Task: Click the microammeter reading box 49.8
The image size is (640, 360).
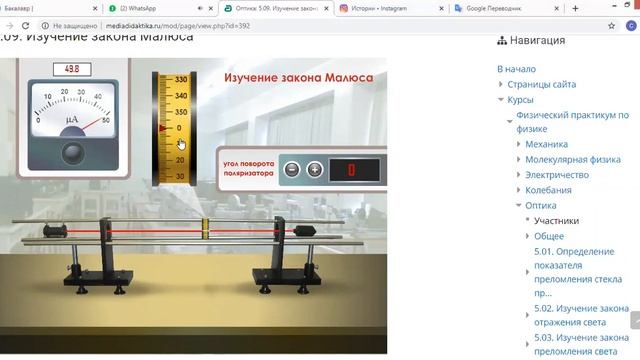Action: click(72, 69)
